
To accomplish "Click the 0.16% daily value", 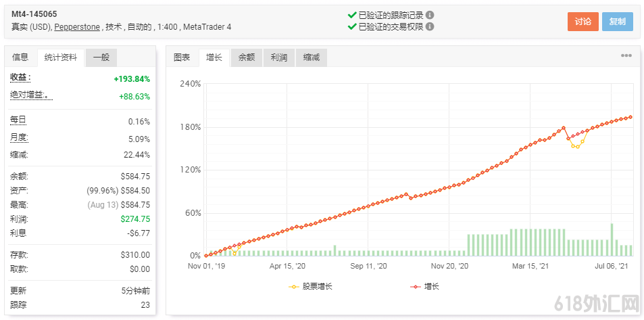I will 139,122.
